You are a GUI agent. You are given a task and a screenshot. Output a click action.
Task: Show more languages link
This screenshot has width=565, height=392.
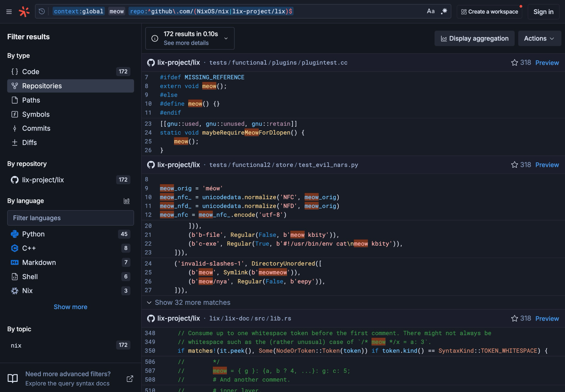click(70, 307)
